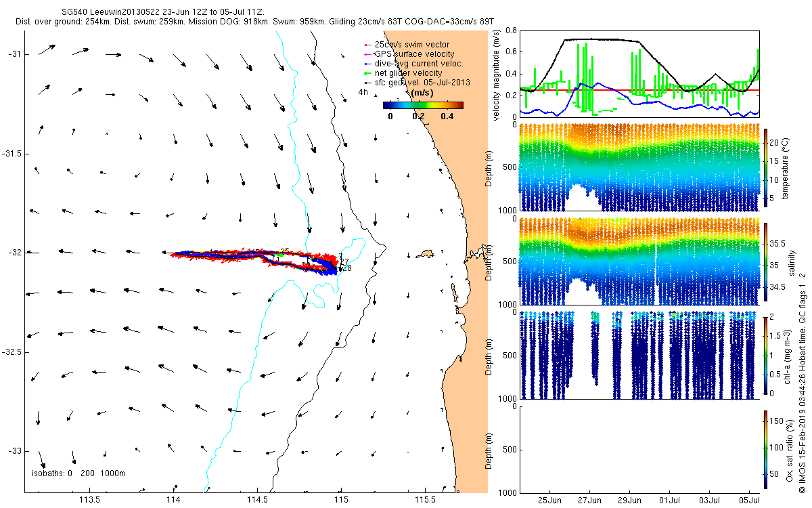The height and width of the screenshot is (508, 812).
Task: Click the '29Jun' date tick label
Action: point(630,500)
